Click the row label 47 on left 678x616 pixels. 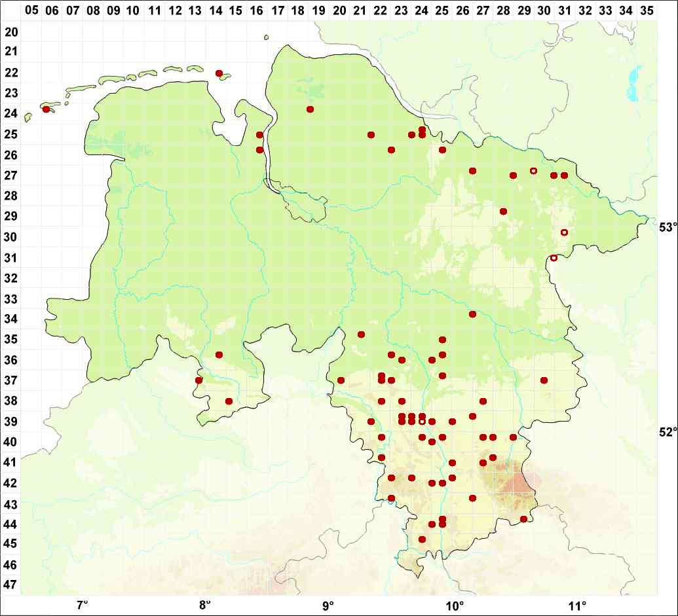(x=11, y=585)
